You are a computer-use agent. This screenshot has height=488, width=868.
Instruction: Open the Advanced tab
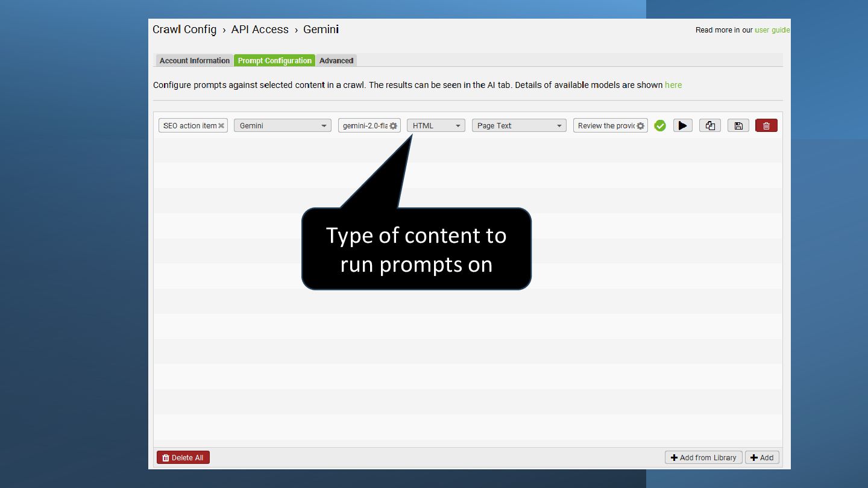(336, 60)
